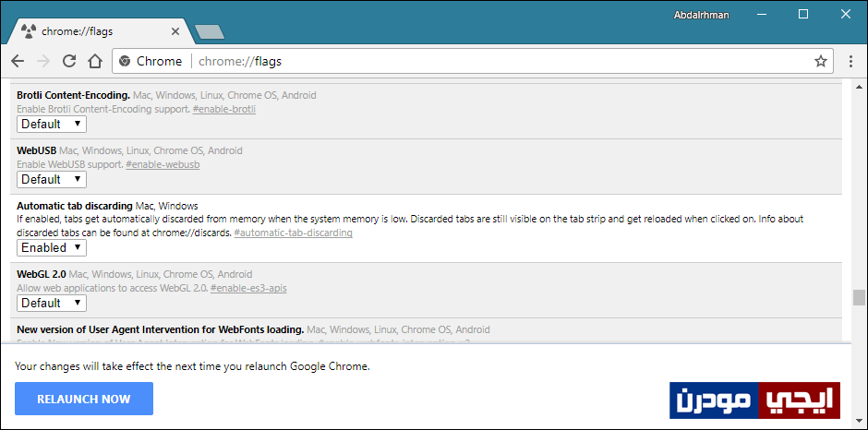Click the WebGL 2.0 heading

42,274
